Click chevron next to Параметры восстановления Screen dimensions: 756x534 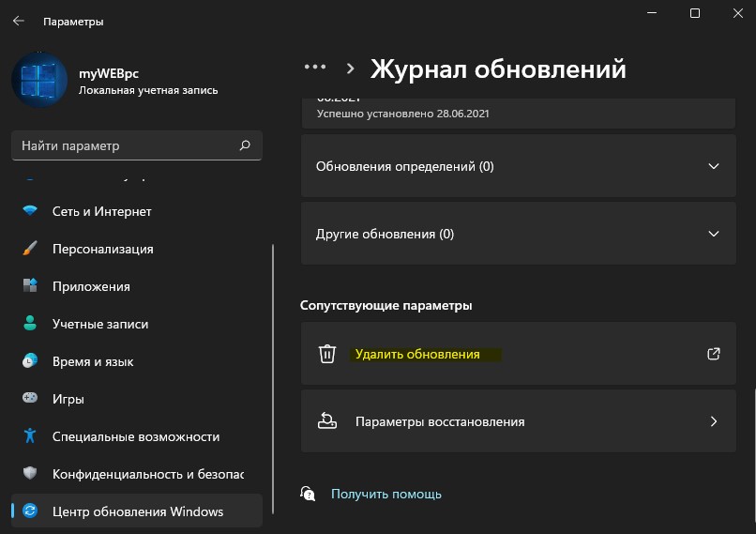pyautogui.click(x=714, y=421)
